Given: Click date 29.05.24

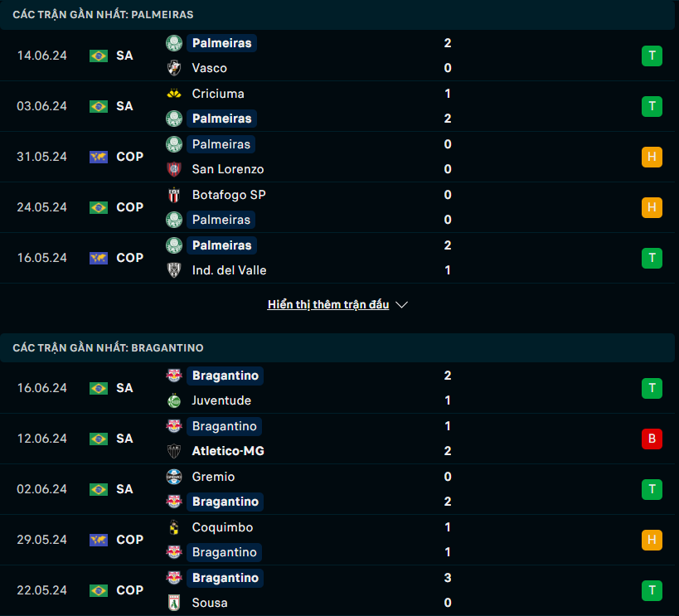Looking at the screenshot, I should tap(42, 540).
